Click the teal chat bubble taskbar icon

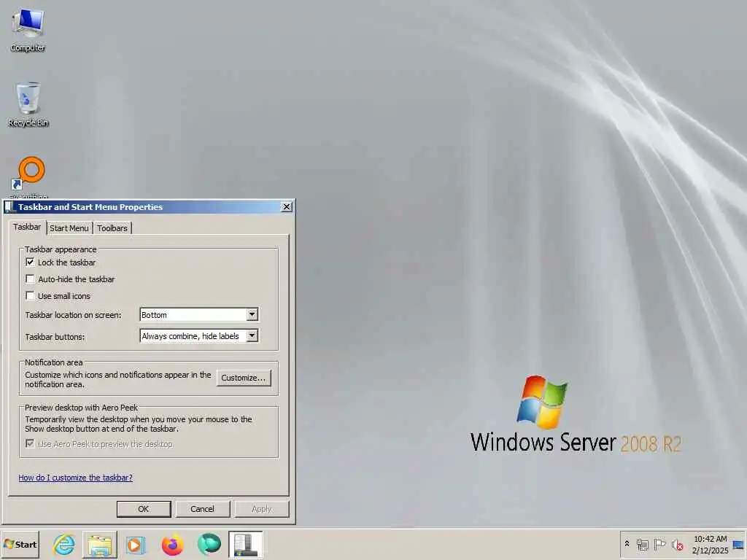(209, 544)
